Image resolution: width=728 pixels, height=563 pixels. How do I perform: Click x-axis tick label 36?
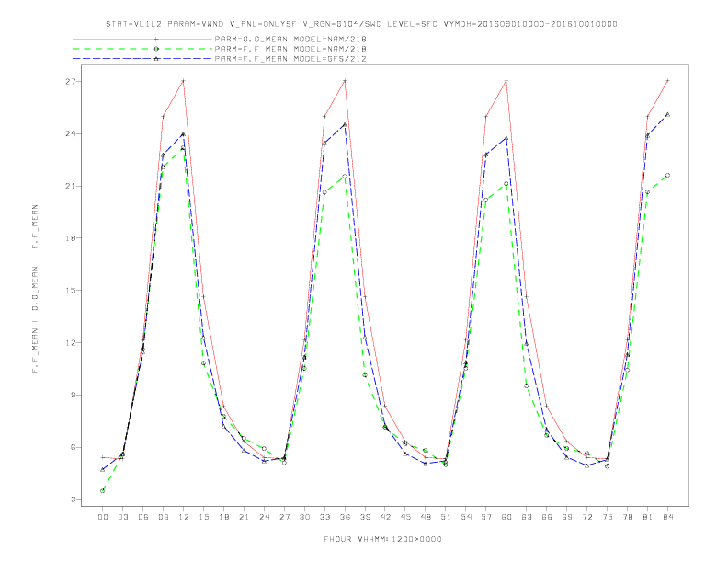pyautogui.click(x=345, y=517)
